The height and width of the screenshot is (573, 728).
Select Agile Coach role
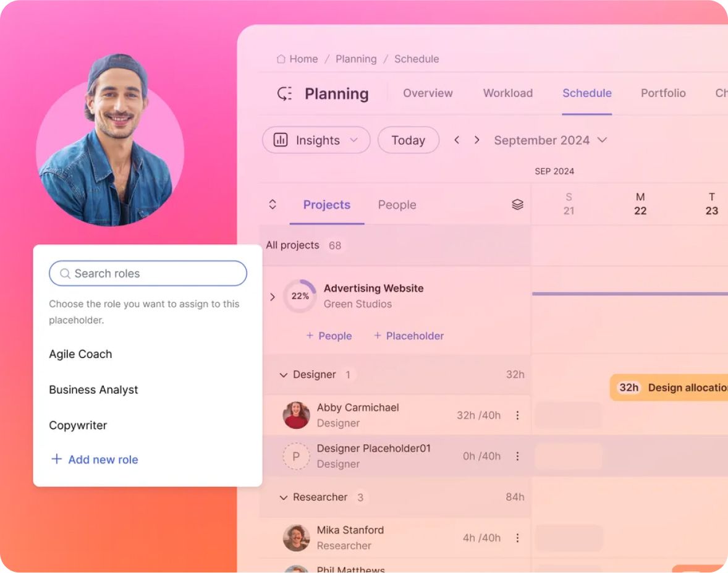[80, 354]
